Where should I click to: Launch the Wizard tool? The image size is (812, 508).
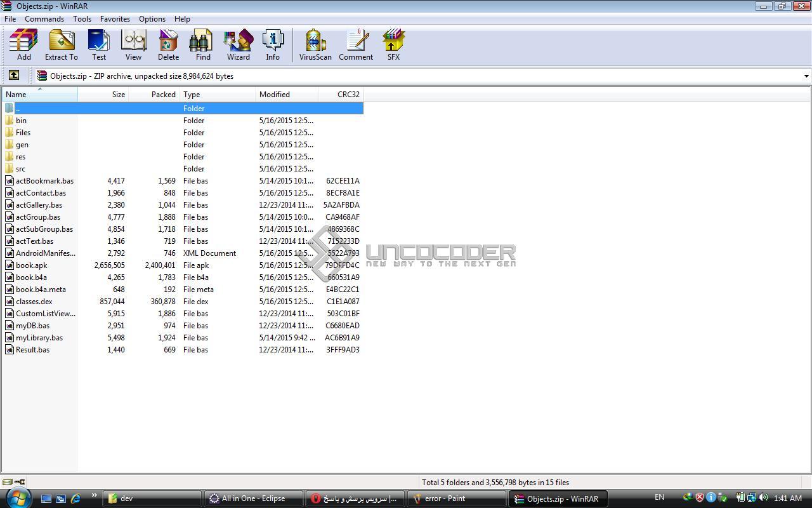click(239, 44)
